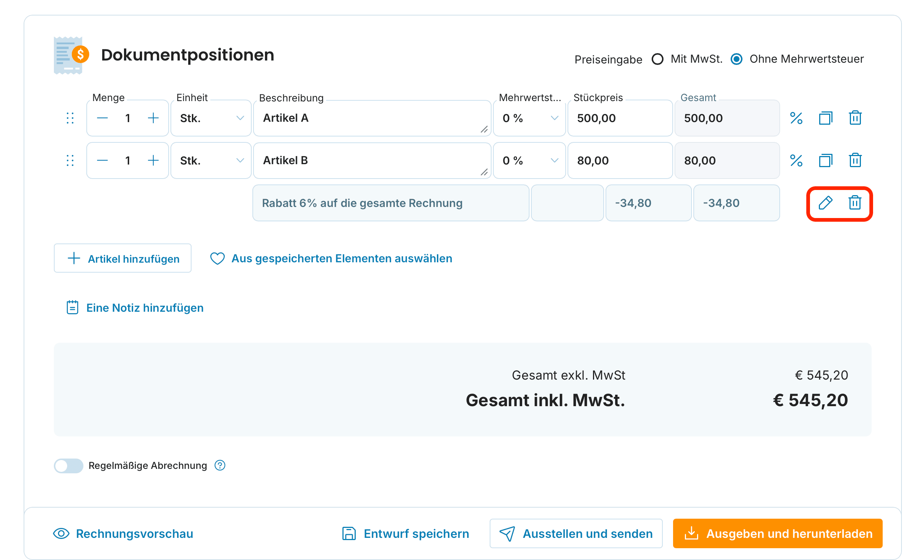
Task: Duplicate the Artikel B line item
Action: click(x=825, y=160)
